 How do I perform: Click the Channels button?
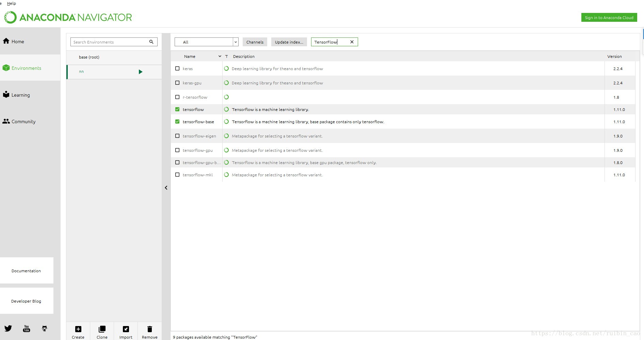[x=255, y=42]
